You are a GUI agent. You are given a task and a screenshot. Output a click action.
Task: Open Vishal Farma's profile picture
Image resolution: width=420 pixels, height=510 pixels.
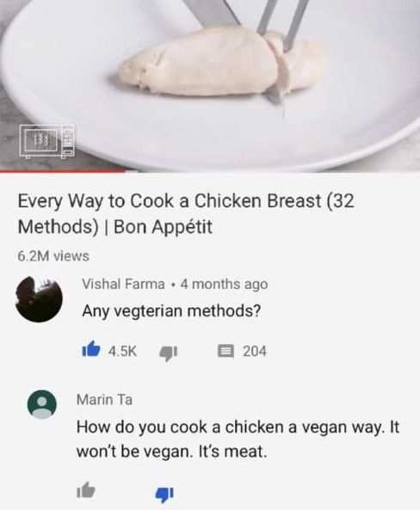(39, 299)
